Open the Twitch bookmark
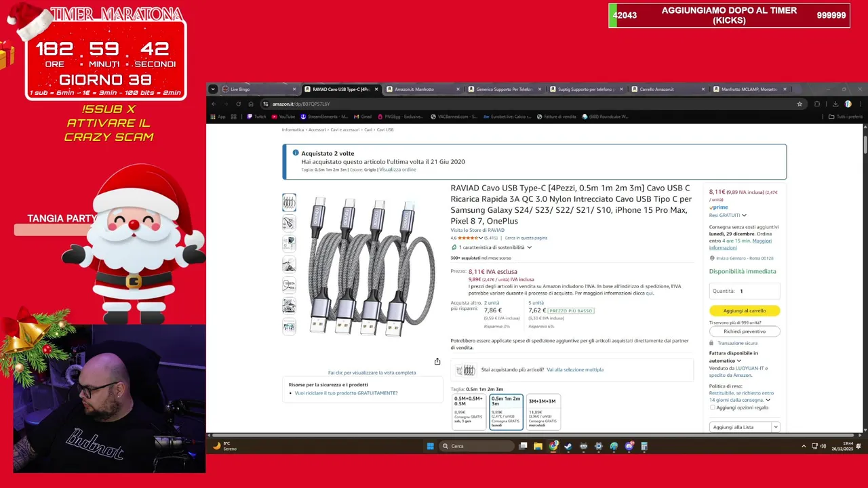Screen dimensions: 868x488 [x=256, y=117]
